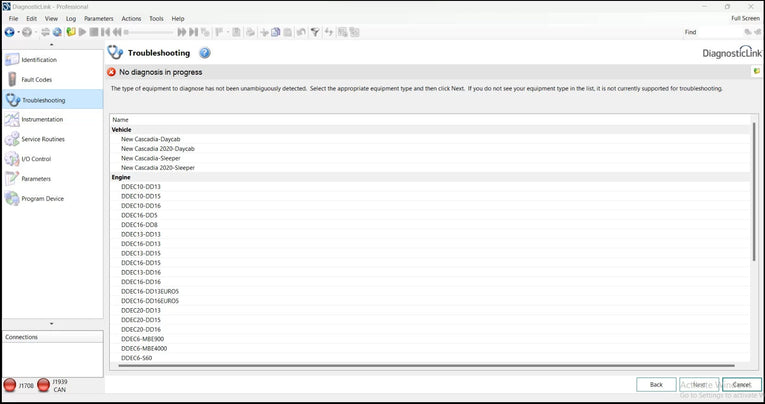Select DDEC10-DD15 from the engine list

(140, 196)
